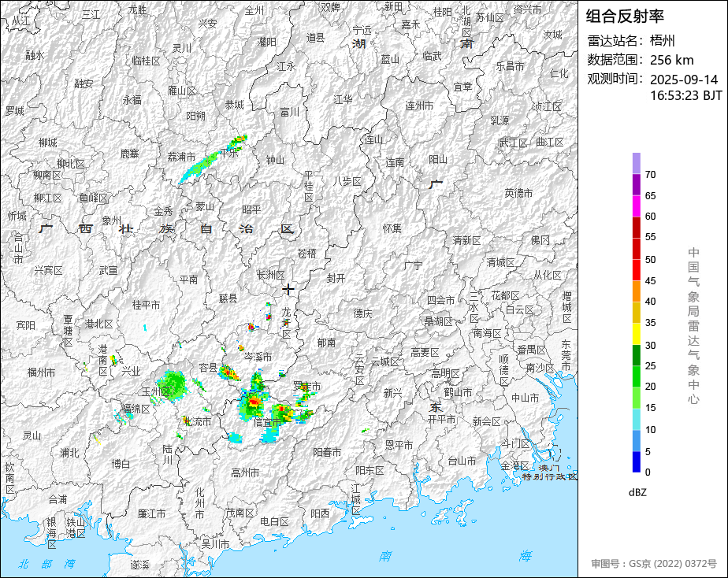Image resolution: width=728 pixels, height=578 pixels.
Task: Click the 昭平 map label
Action: tap(251, 209)
